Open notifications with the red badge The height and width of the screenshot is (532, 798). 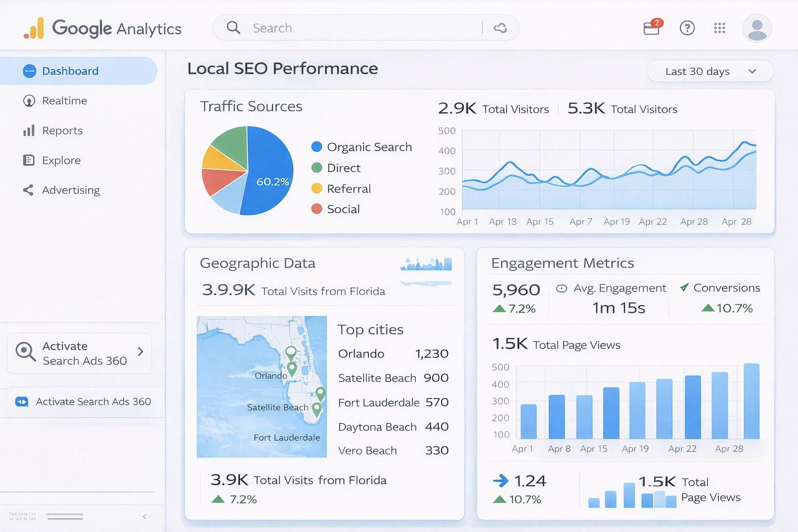[x=651, y=28]
